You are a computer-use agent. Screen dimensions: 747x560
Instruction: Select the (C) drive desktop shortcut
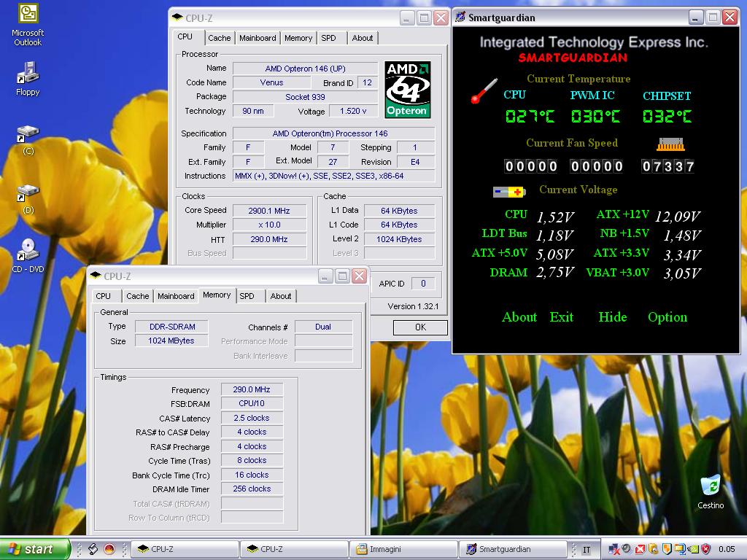pyautogui.click(x=28, y=140)
